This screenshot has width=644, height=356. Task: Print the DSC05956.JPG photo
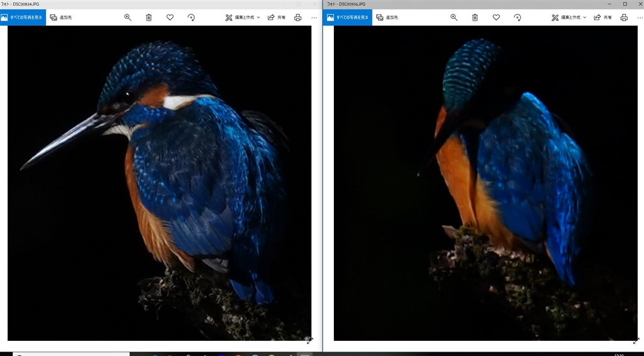[x=624, y=18]
